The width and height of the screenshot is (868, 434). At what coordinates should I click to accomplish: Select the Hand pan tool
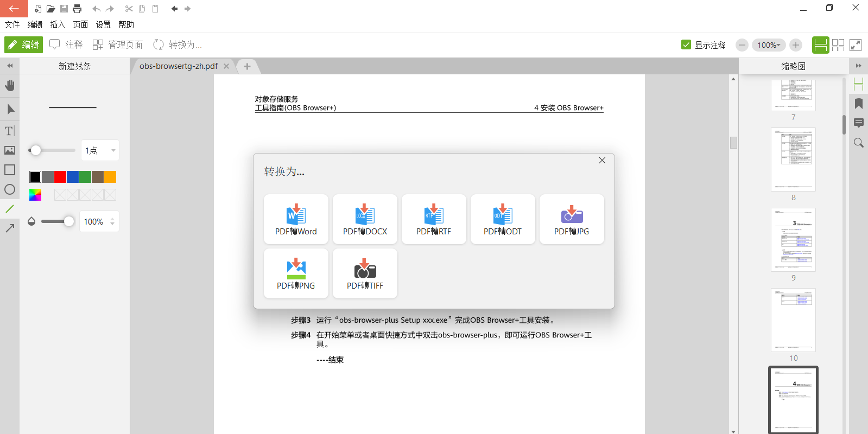[10, 86]
